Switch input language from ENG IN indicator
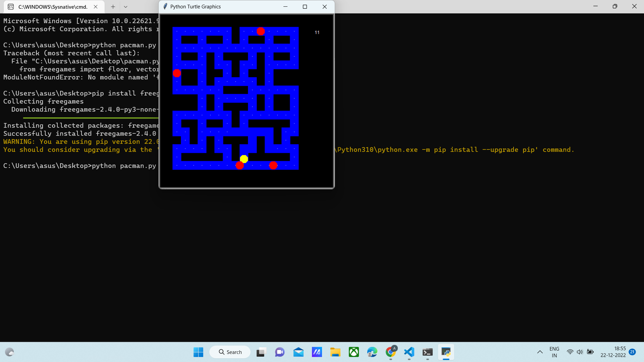Image resolution: width=644 pixels, height=362 pixels. click(x=554, y=351)
